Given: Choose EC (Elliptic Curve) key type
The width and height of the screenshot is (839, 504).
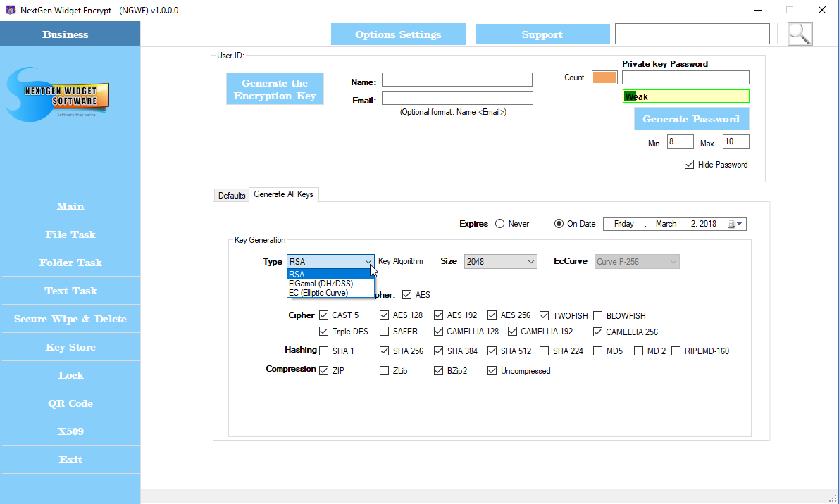Looking at the screenshot, I should coord(330,293).
